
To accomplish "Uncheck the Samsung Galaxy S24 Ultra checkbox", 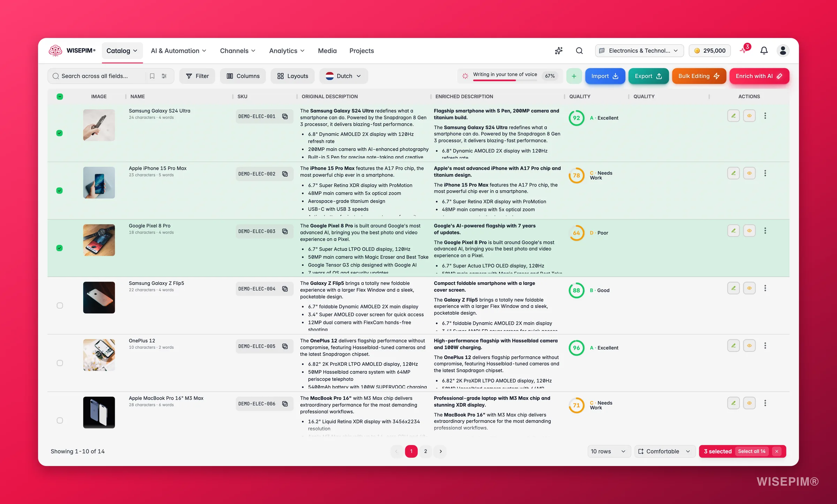I will [x=60, y=133].
